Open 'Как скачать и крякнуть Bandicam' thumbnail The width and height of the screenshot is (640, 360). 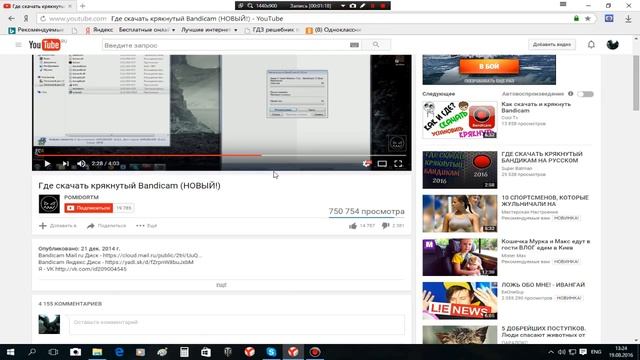(x=460, y=120)
